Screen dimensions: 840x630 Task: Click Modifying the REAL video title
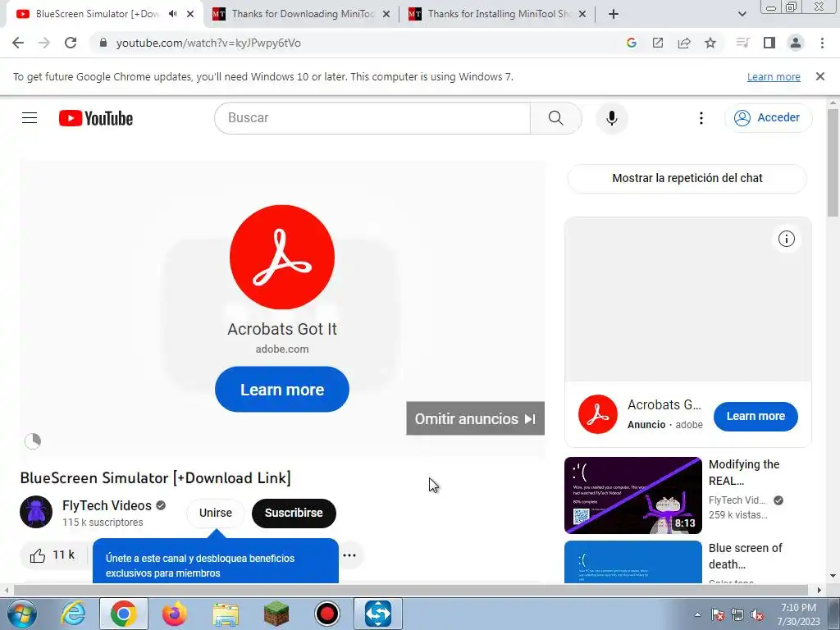(x=743, y=472)
